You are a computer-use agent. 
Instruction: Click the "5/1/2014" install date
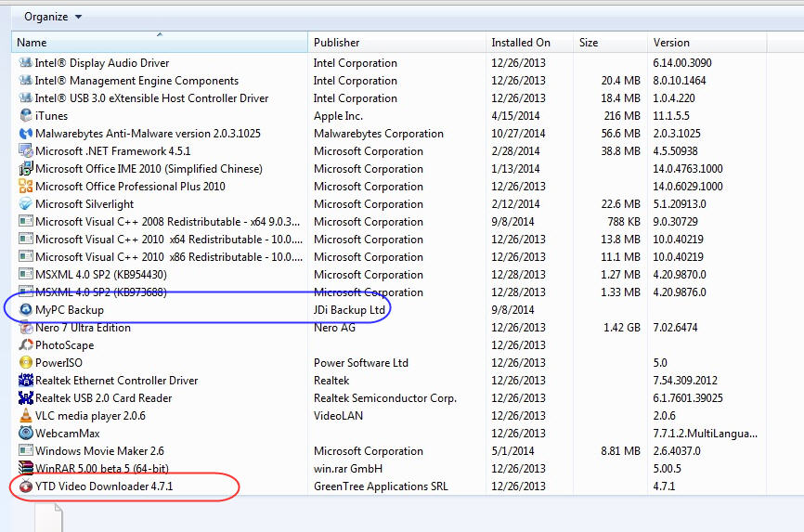tap(512, 451)
